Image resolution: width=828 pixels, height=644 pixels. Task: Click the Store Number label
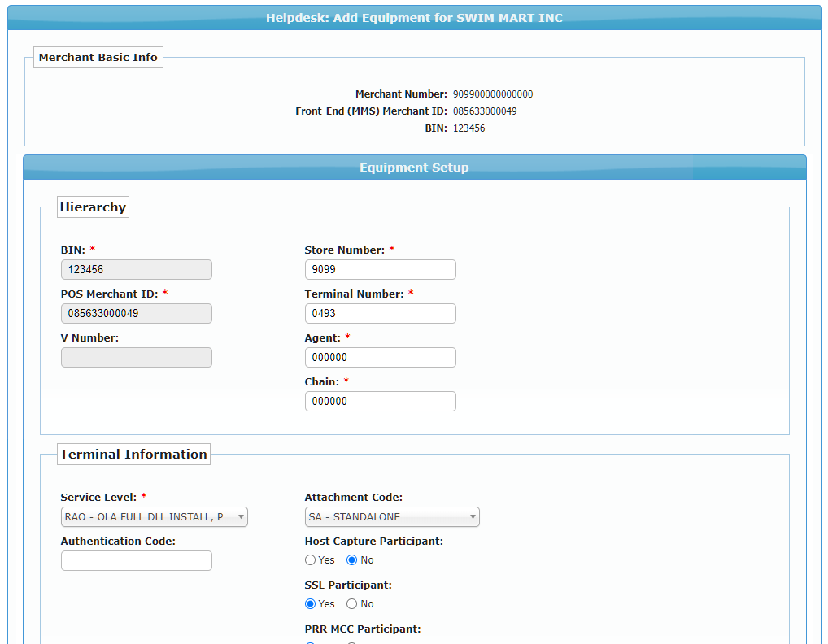pyautogui.click(x=345, y=250)
